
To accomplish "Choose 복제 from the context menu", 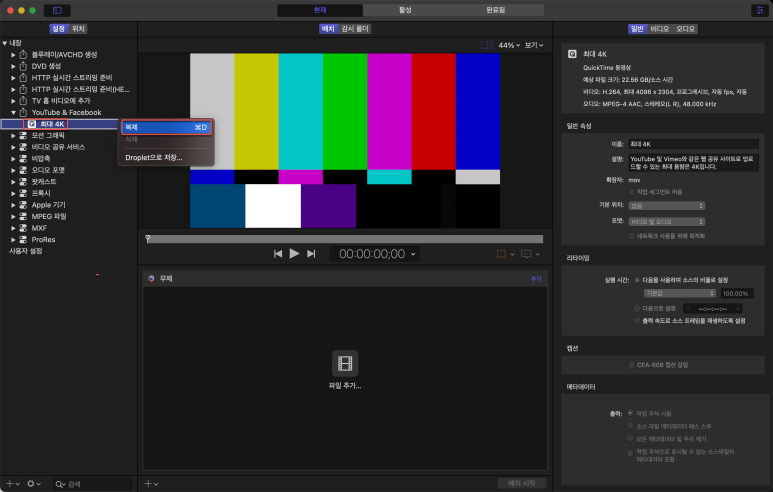I will pos(166,127).
